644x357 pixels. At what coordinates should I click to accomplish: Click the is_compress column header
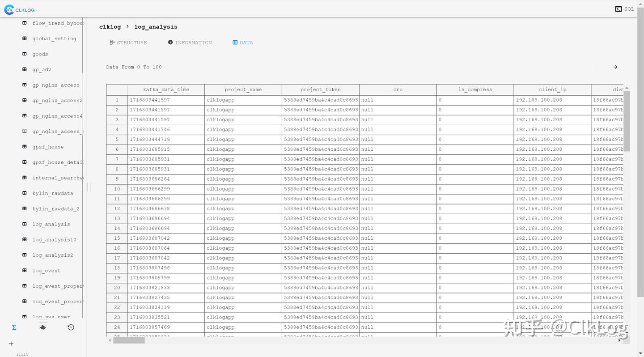pos(475,89)
